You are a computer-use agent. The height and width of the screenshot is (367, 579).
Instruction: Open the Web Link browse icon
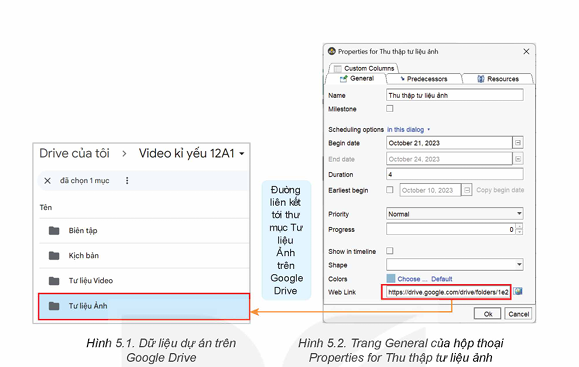518,291
